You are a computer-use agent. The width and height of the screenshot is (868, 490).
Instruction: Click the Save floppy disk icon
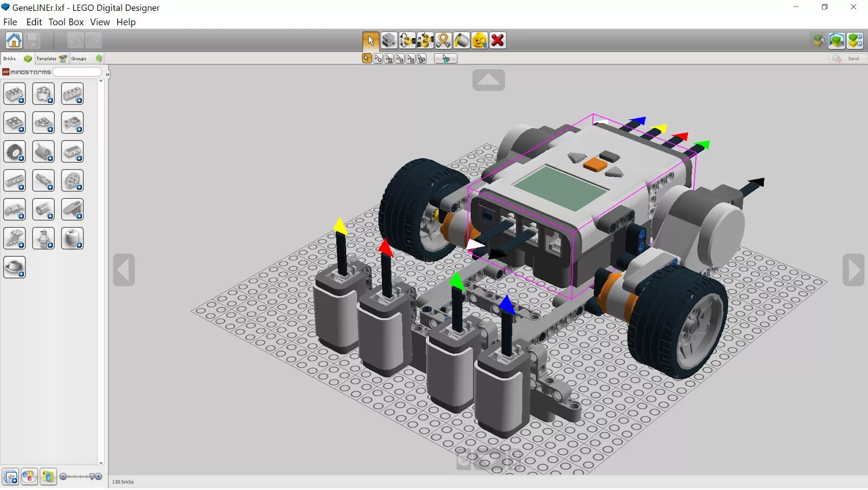click(x=33, y=41)
